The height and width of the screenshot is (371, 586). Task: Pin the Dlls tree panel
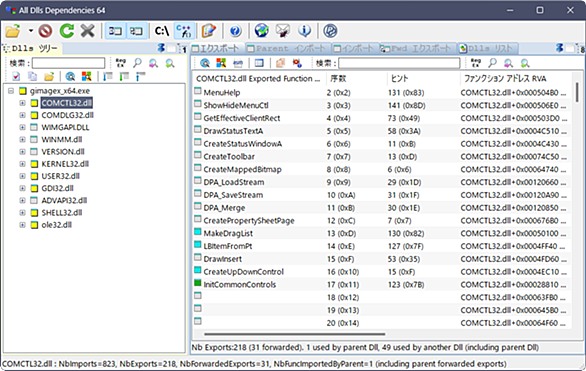(x=161, y=48)
